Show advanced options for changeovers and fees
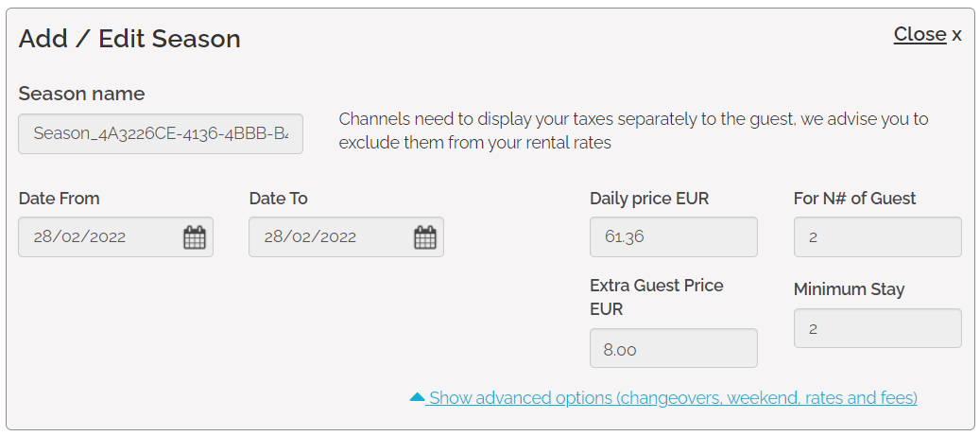This screenshot has width=980, height=436. coord(672,398)
